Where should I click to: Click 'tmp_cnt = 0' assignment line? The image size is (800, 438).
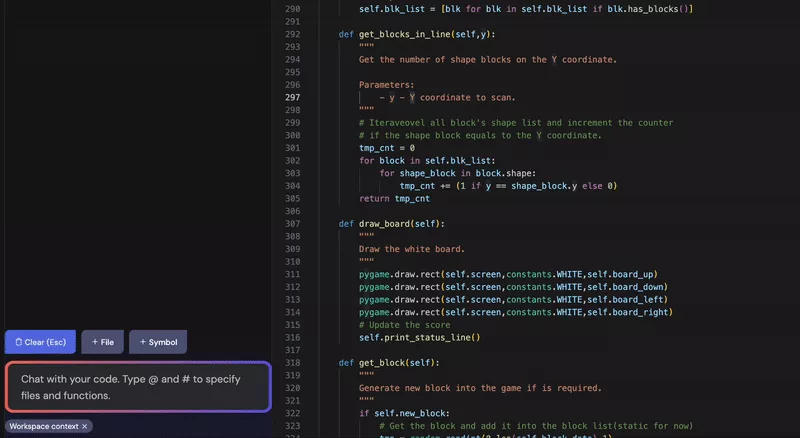pyautogui.click(x=387, y=148)
